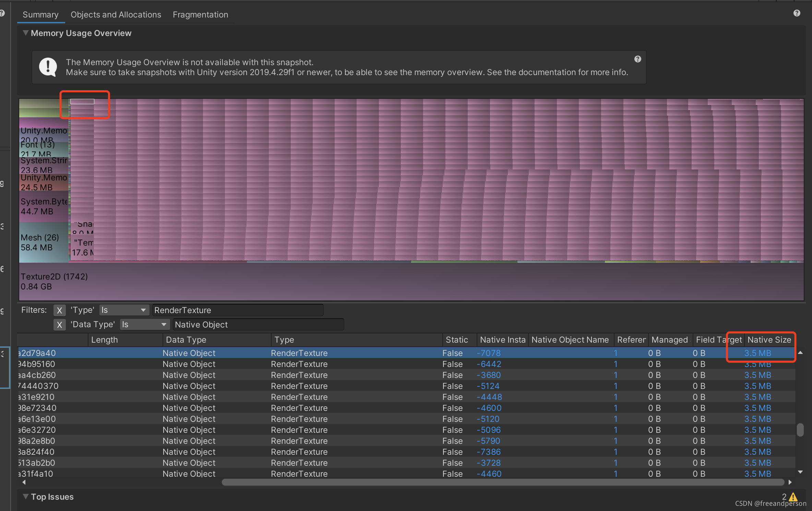Open the 'Type' filter Is dropdown

124,310
